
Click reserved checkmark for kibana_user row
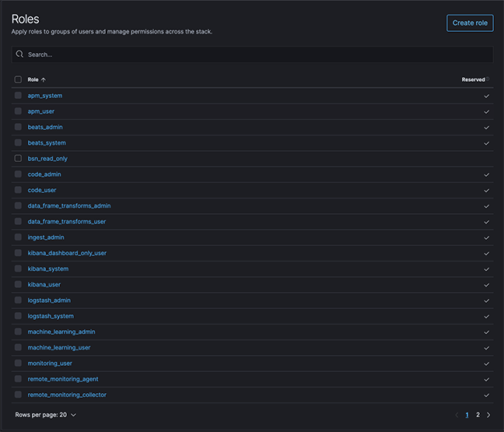pos(487,285)
